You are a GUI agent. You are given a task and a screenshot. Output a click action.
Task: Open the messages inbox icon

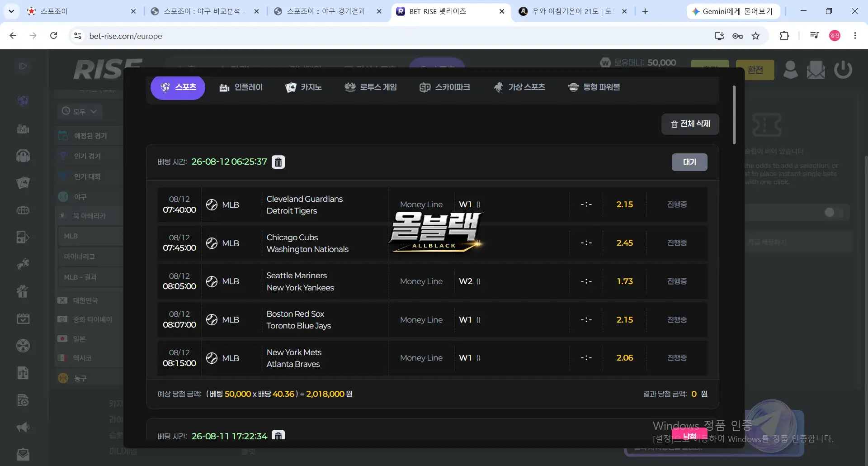pyautogui.click(x=816, y=70)
